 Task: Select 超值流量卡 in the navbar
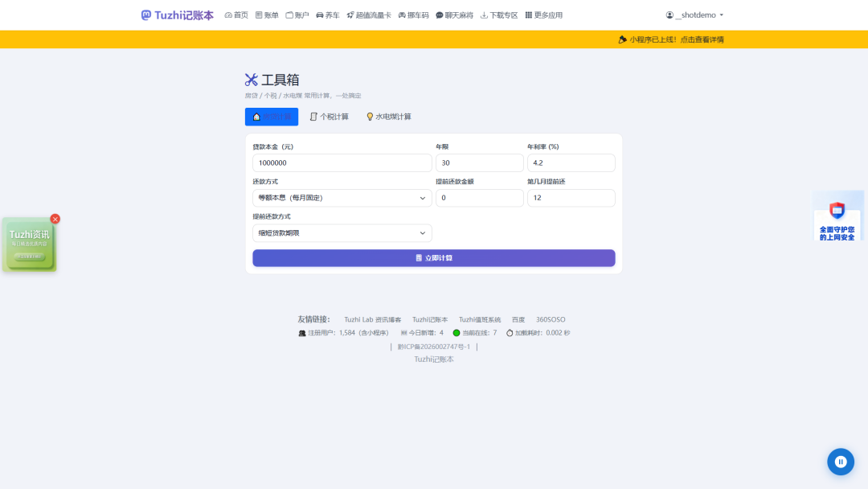pos(369,15)
